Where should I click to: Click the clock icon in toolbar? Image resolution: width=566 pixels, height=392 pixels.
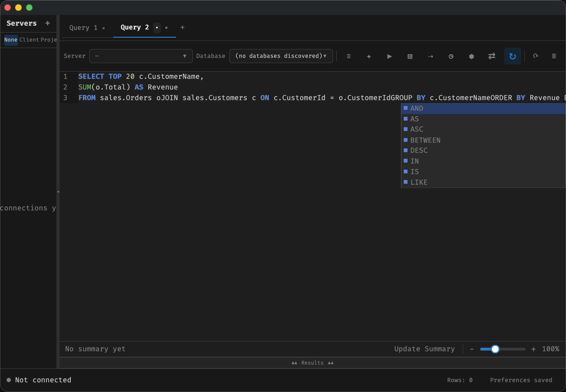(451, 56)
